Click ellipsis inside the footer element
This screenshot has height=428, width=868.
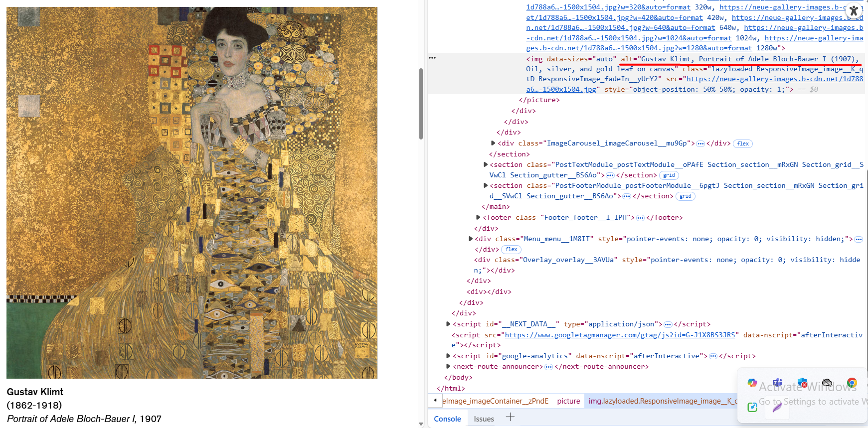[x=640, y=218]
